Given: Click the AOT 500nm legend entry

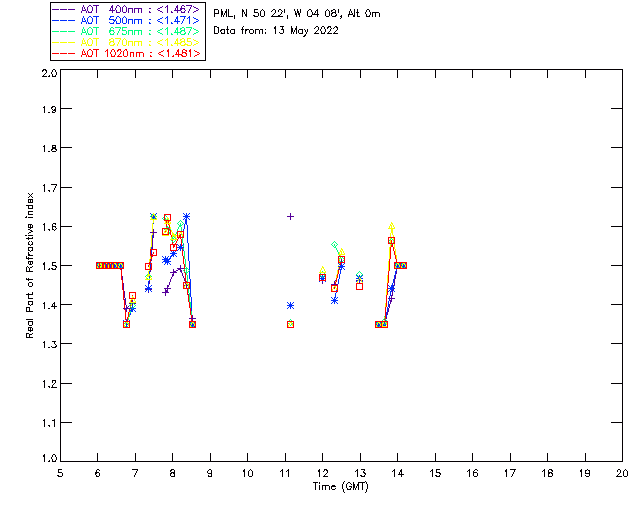Looking at the screenshot, I should click(127, 20).
